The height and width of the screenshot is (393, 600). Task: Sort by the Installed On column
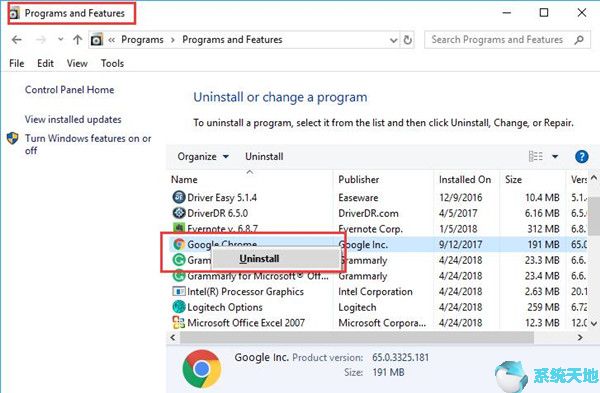coord(465,179)
